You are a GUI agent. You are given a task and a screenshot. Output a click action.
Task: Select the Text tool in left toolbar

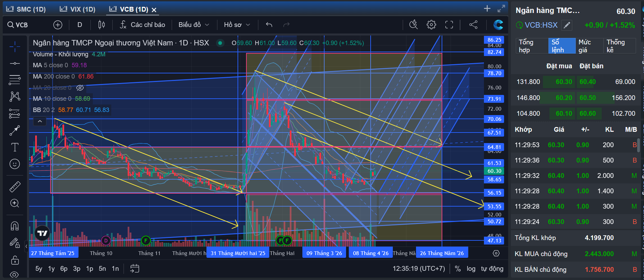tap(15, 147)
